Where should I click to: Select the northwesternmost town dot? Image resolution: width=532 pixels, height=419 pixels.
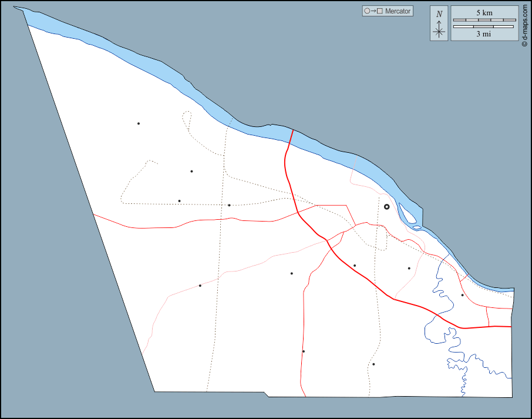click(139, 123)
